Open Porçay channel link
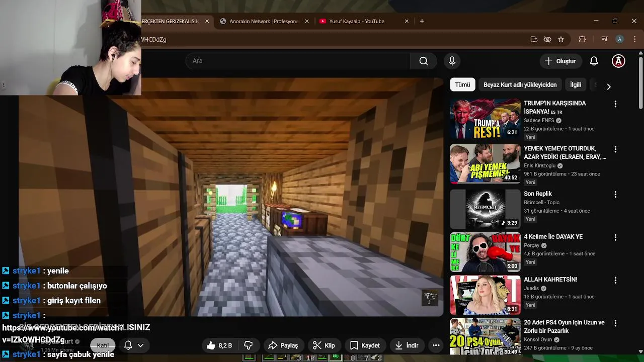This screenshot has height=362, width=644. click(531, 245)
